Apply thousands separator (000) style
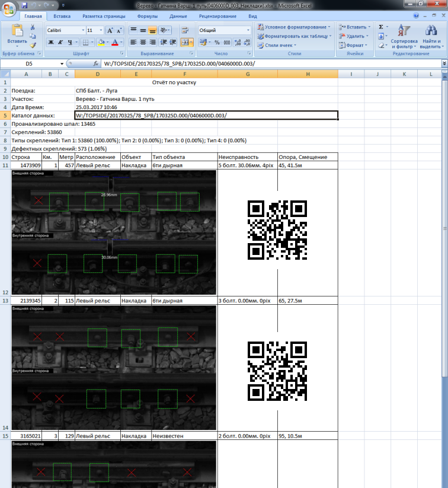The width and height of the screenshot is (448, 488). (227, 42)
